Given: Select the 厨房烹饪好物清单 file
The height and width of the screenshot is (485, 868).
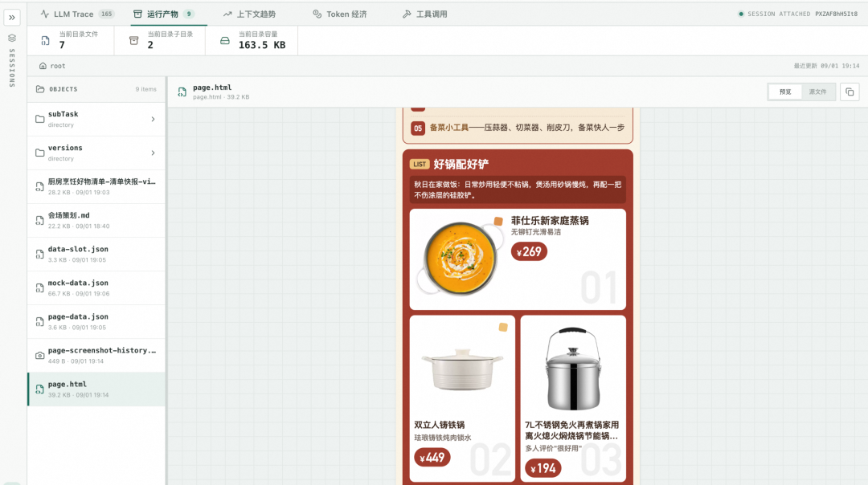Looking at the screenshot, I should click(96, 186).
